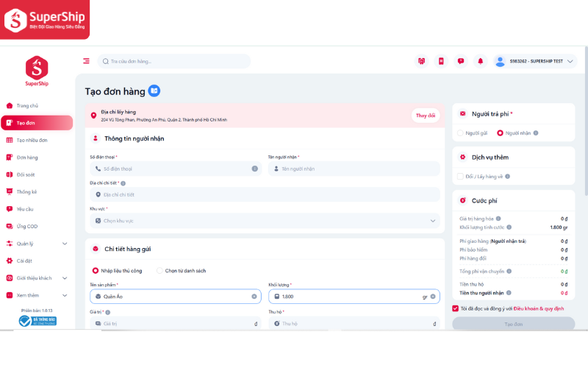Click the location pin icon at pickup address
Image resolution: width=588 pixels, height=368 pixels.
click(94, 116)
